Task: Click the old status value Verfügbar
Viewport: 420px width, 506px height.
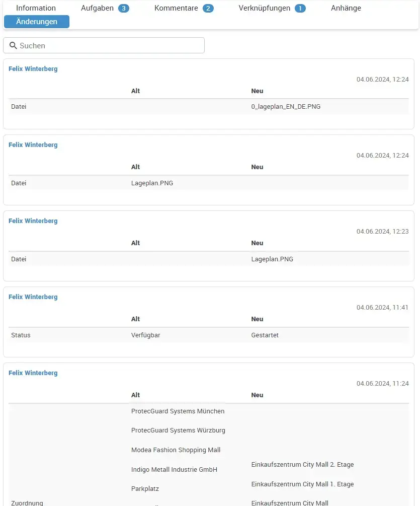Action: tap(145, 335)
